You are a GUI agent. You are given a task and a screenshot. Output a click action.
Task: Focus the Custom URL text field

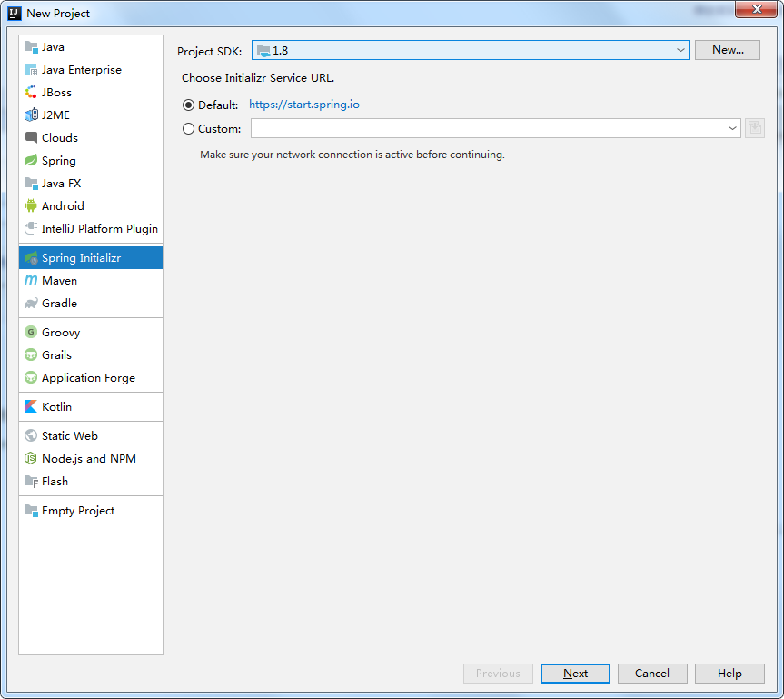coord(489,128)
